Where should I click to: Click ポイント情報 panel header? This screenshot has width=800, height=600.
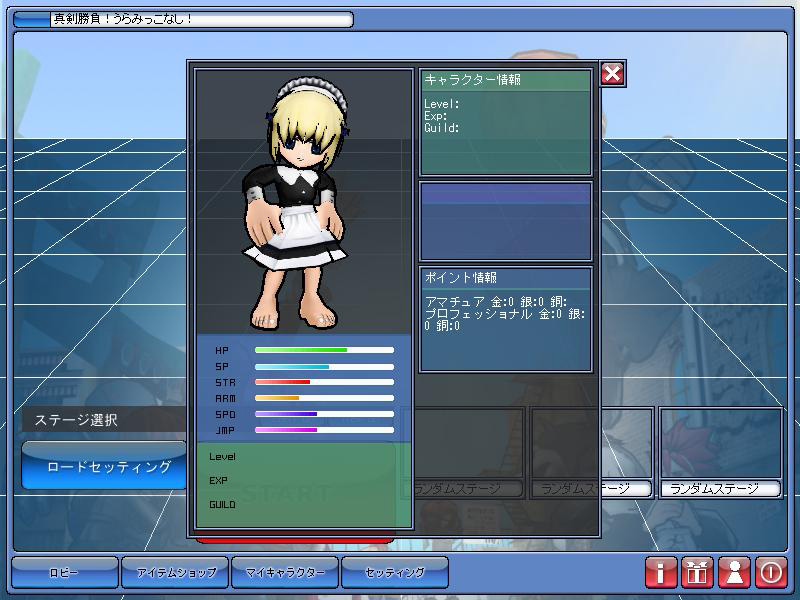click(505, 278)
